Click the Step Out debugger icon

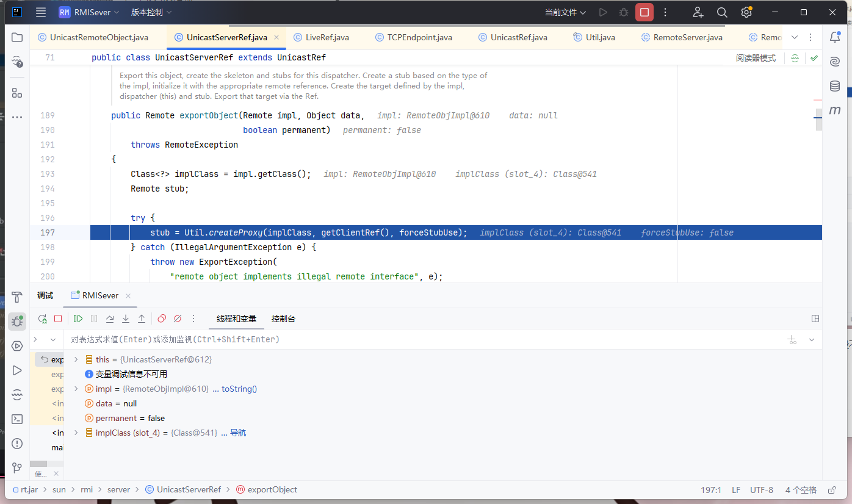point(142,319)
